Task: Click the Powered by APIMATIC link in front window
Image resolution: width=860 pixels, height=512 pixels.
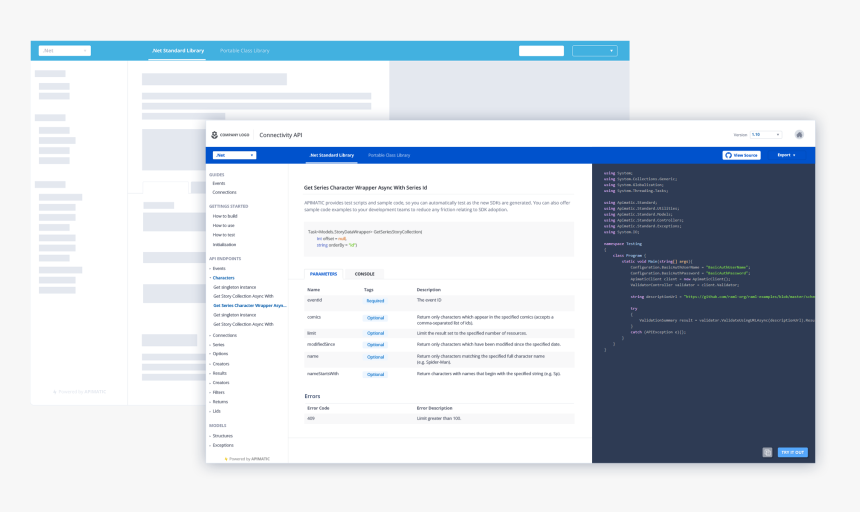Action: 247,459
